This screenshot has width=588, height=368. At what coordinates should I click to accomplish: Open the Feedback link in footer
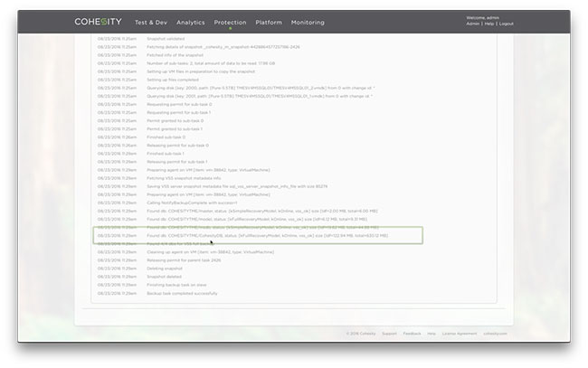(412, 333)
